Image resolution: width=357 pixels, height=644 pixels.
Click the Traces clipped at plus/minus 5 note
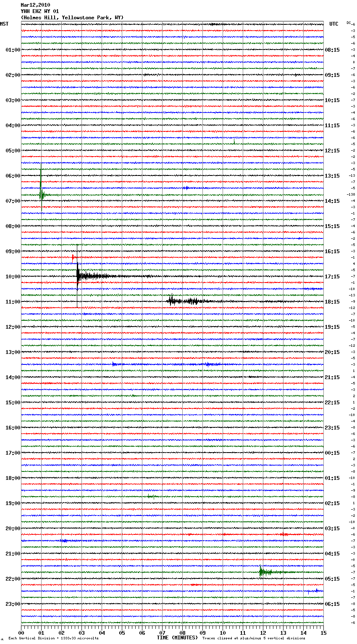pos(254,639)
